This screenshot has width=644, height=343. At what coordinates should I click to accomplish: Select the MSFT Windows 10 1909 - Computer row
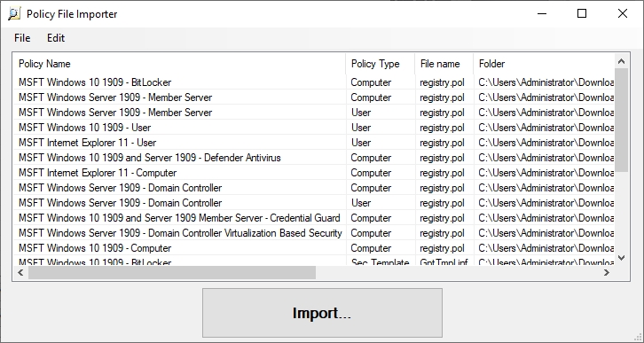tap(314, 248)
